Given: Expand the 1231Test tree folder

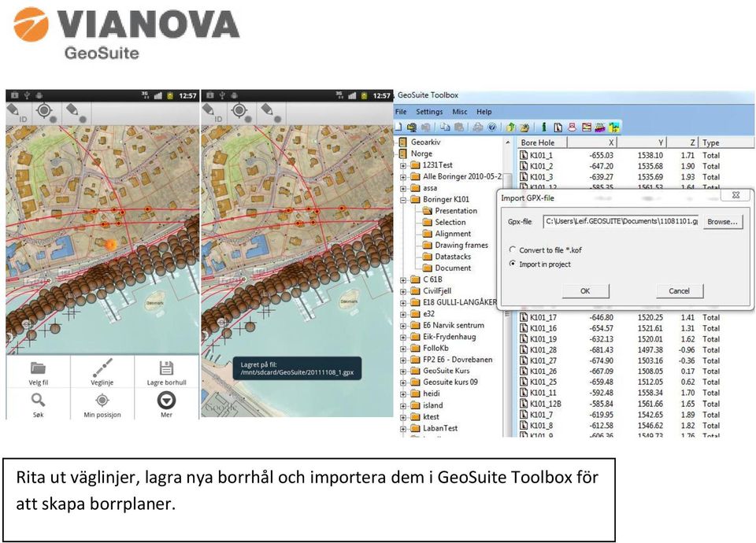Looking at the screenshot, I should tap(403, 165).
